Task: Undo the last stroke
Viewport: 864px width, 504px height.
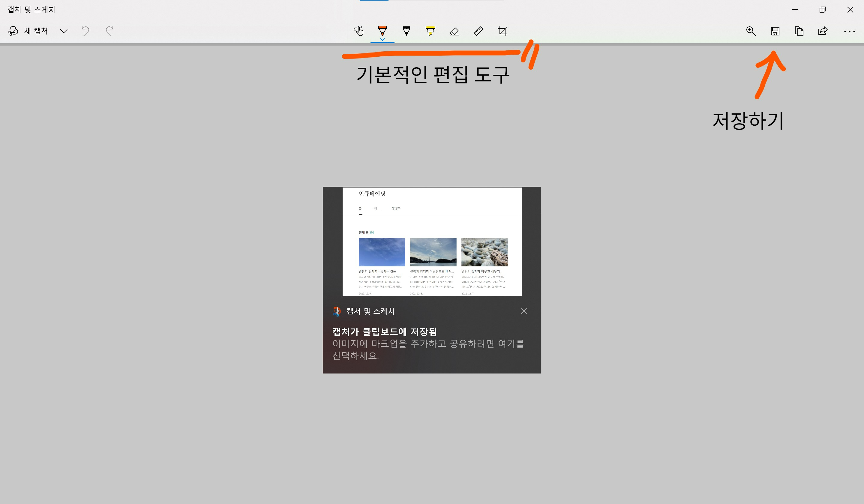Action: pos(85,31)
